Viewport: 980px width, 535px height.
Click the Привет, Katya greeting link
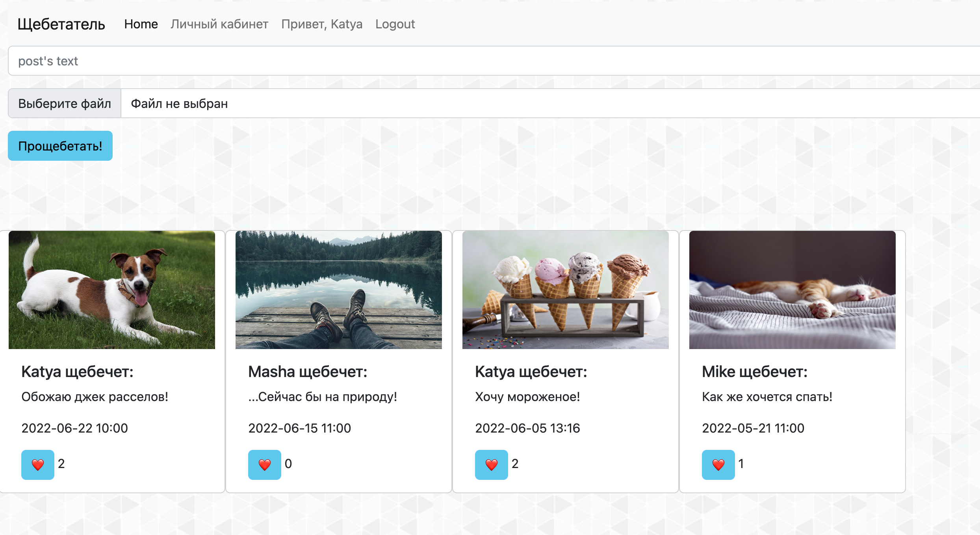321,24
